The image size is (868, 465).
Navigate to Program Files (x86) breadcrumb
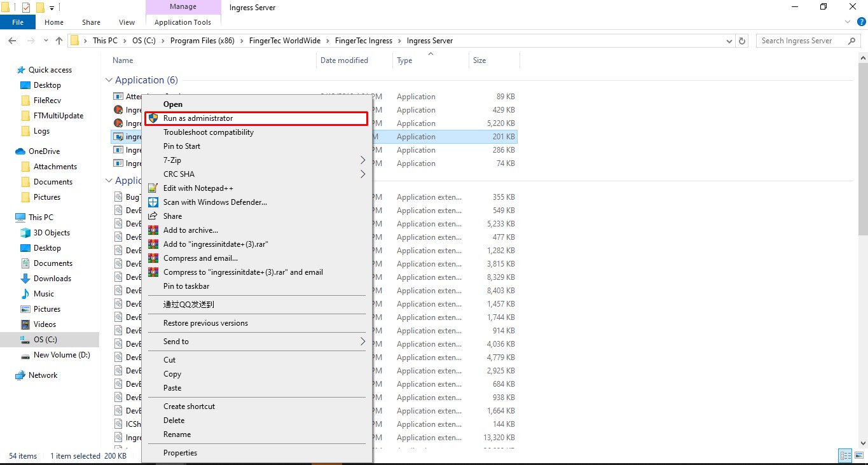[x=202, y=41]
